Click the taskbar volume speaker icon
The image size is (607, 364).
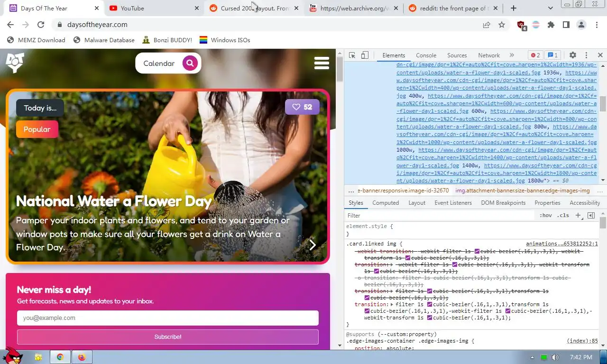(555, 357)
